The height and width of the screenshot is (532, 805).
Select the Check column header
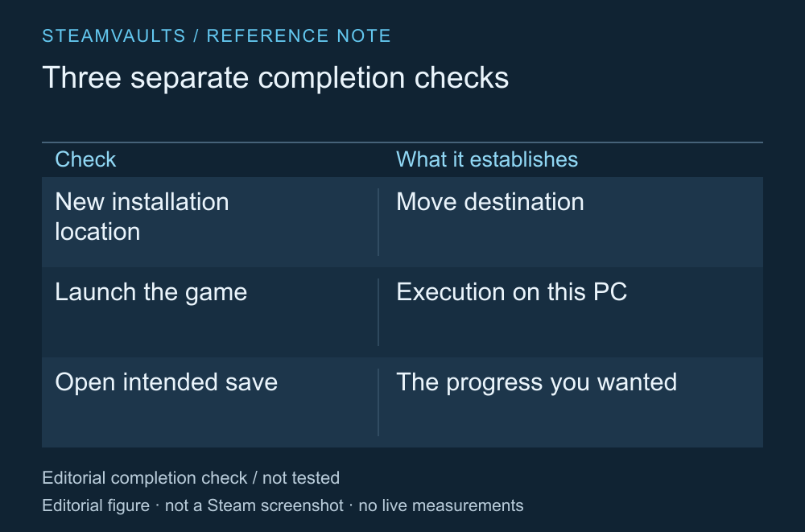pyautogui.click(x=85, y=159)
